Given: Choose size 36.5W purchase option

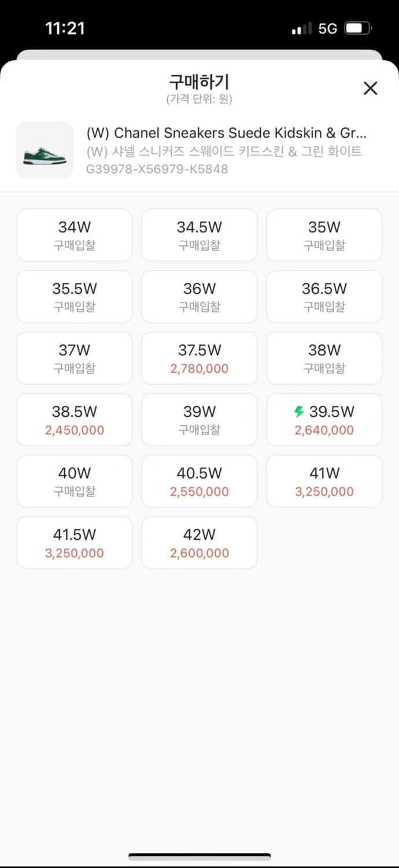Looking at the screenshot, I should click(x=324, y=296).
